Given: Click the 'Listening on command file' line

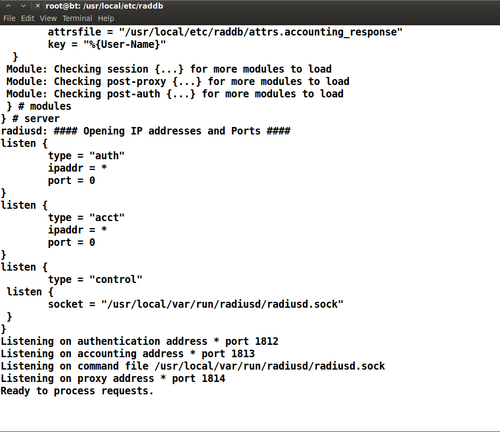Looking at the screenshot, I should (x=193, y=366).
